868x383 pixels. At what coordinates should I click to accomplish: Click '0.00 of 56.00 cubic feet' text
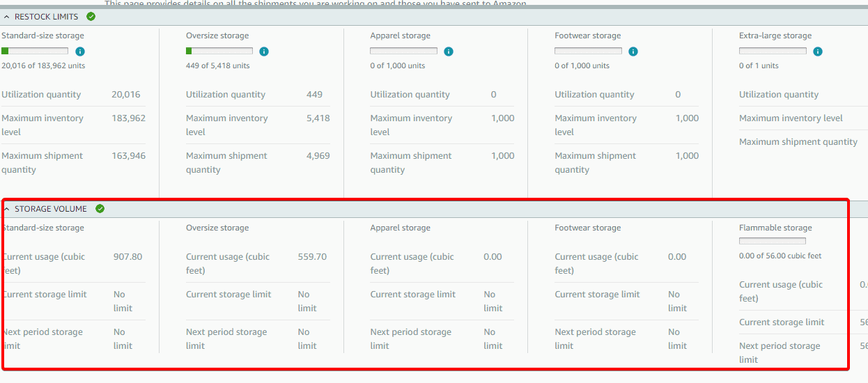[780, 256]
